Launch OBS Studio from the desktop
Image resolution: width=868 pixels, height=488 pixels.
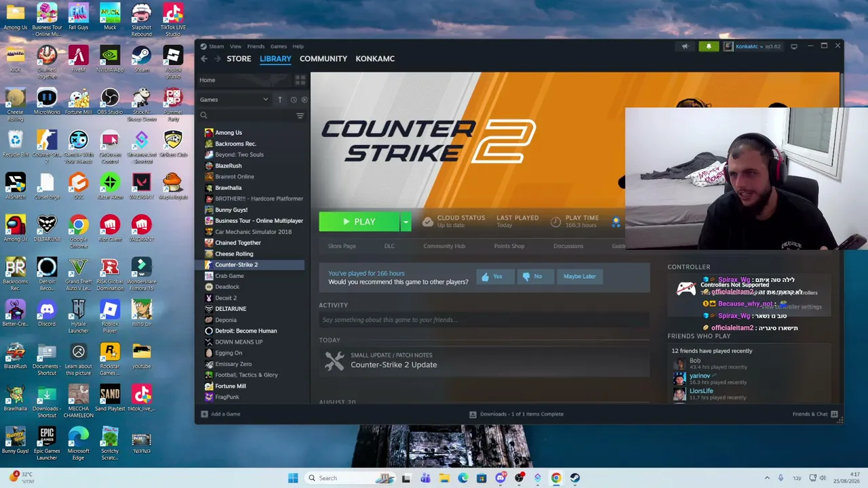110,102
